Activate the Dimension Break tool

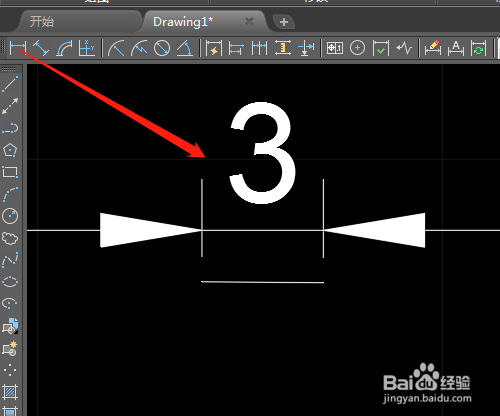coord(306,48)
